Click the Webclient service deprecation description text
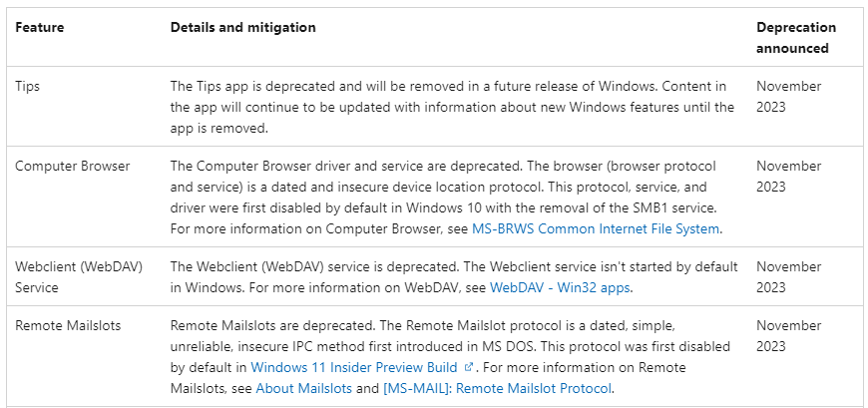The width and height of the screenshot is (868, 408). click(454, 267)
